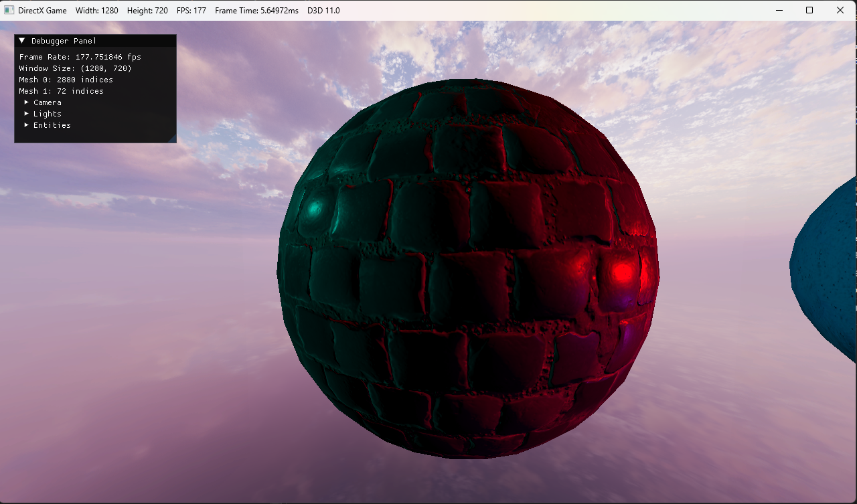The image size is (857, 504).
Task: Collapse the Debugger Panel with its triangle
Action: tap(22, 41)
